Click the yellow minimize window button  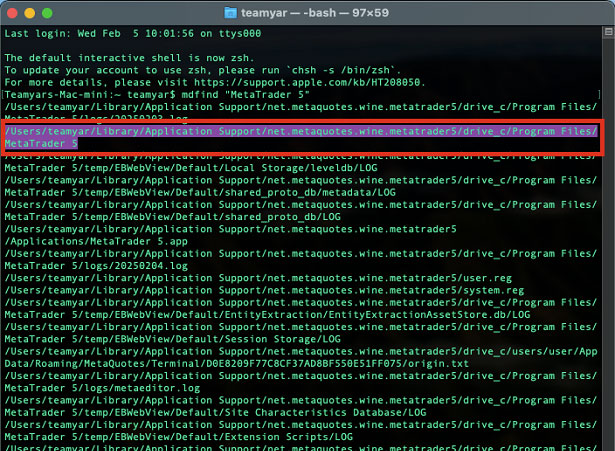pyautogui.click(x=30, y=13)
